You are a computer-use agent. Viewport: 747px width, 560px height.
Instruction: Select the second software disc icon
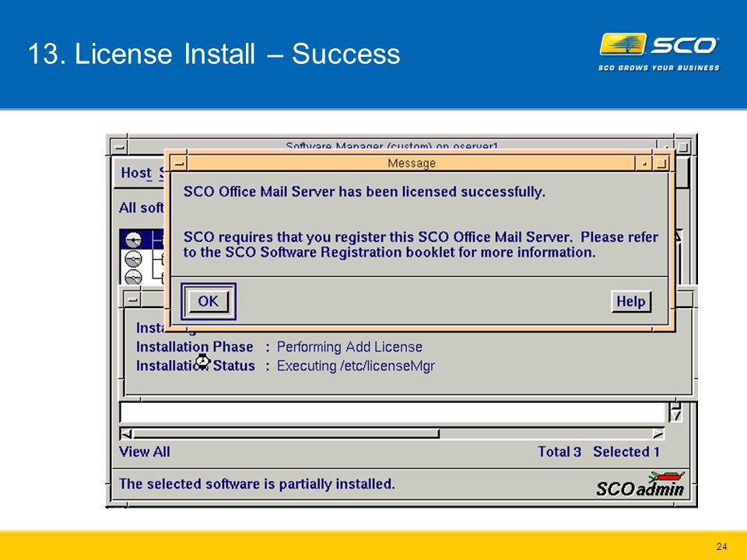click(x=133, y=259)
